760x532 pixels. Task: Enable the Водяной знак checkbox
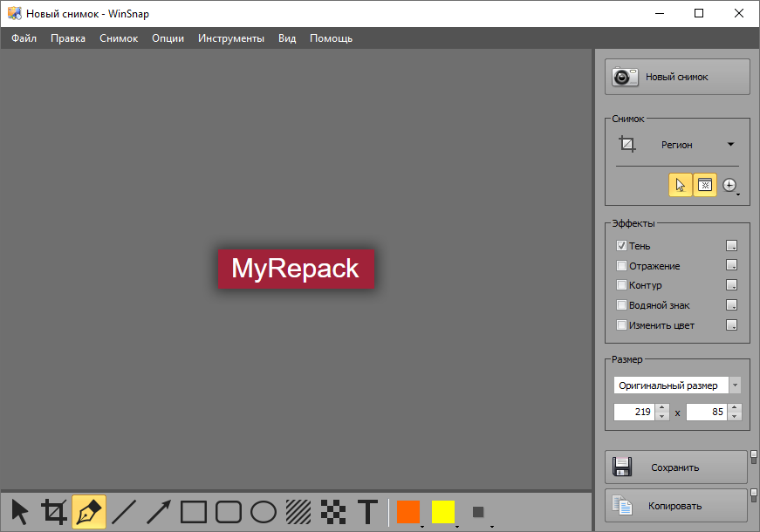pos(622,305)
